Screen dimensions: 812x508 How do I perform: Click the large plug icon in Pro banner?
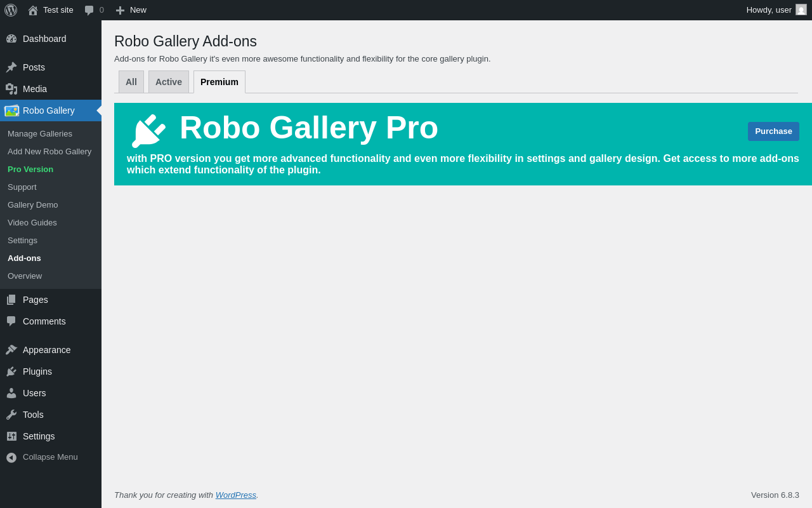tap(148, 131)
